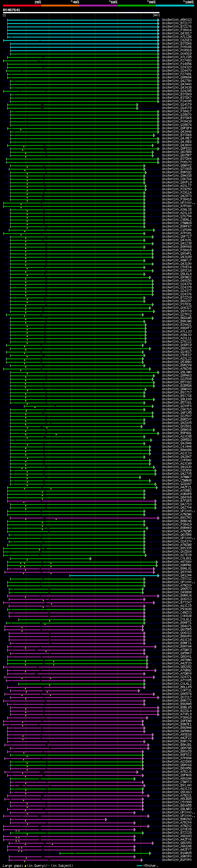197x868 pixels.
Task: Open hit UniRef100_Q9M684
Action: pyautogui.click(x=177, y=78)
